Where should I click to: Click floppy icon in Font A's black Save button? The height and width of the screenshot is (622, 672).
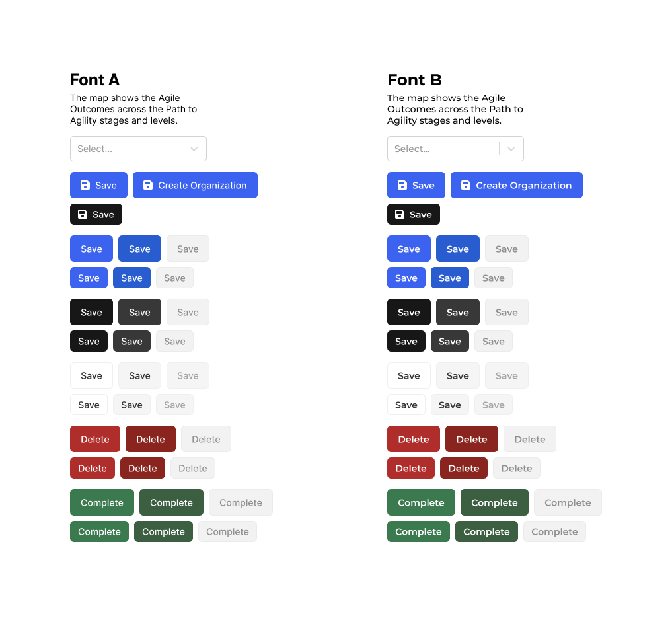click(x=83, y=215)
